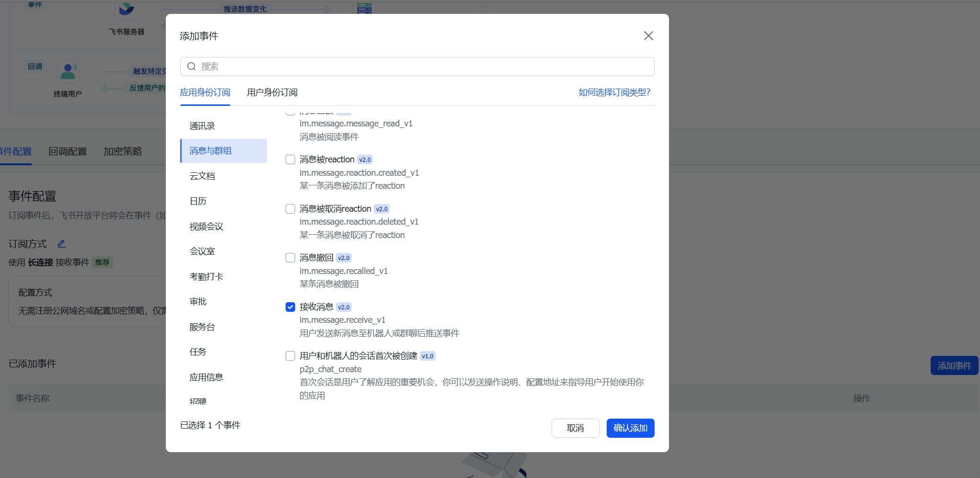Image resolution: width=980 pixels, height=478 pixels.
Task: Open the 云文档 event category
Action: pos(202,176)
